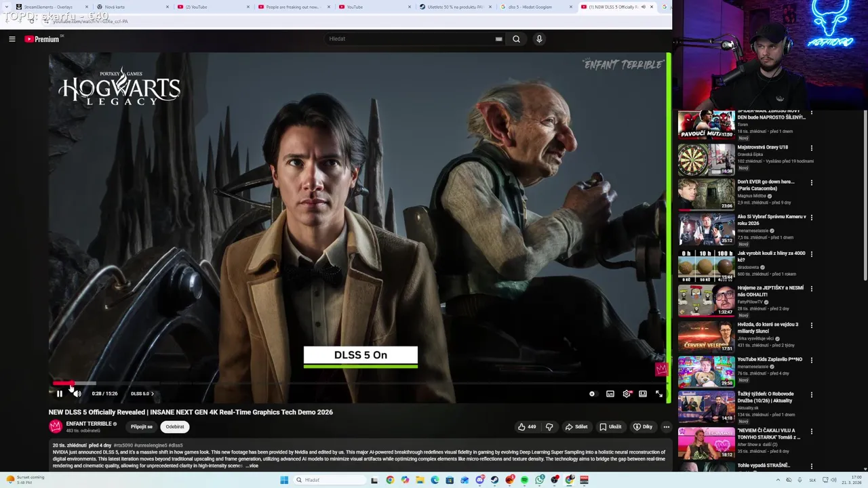The image size is (868, 488).
Task: Open the DLSS 5.0 chapter selector
Action: [142, 394]
